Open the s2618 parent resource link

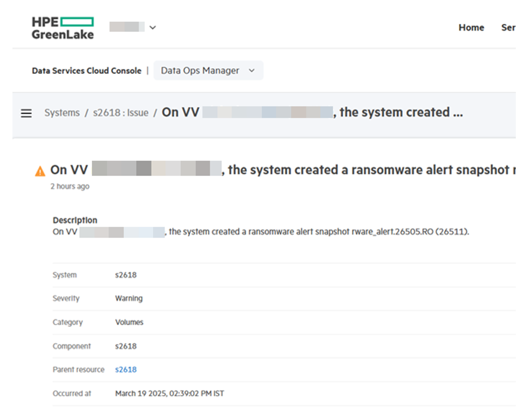coord(126,370)
